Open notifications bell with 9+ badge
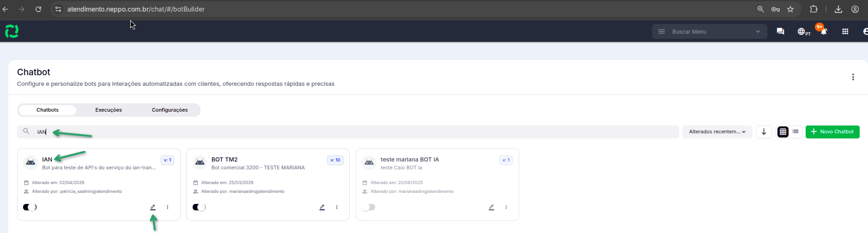This screenshot has height=233, width=868. click(x=823, y=31)
